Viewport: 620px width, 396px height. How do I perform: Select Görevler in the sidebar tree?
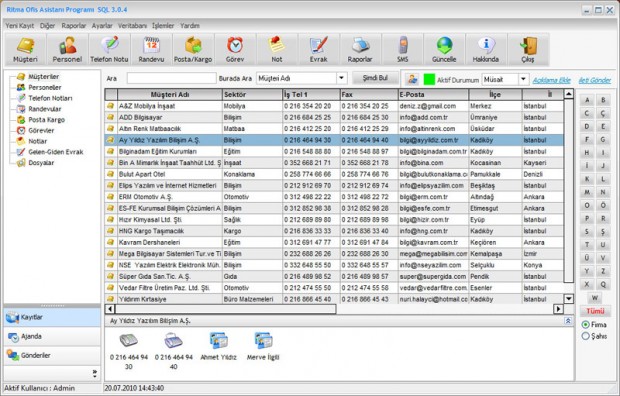coord(41,130)
